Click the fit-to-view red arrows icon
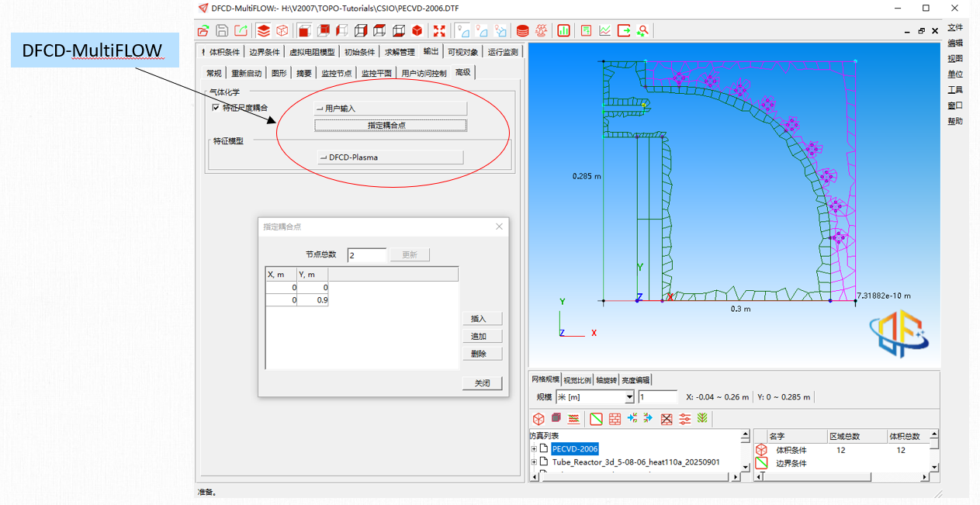Screen dimensions: 980x505 pos(439,31)
